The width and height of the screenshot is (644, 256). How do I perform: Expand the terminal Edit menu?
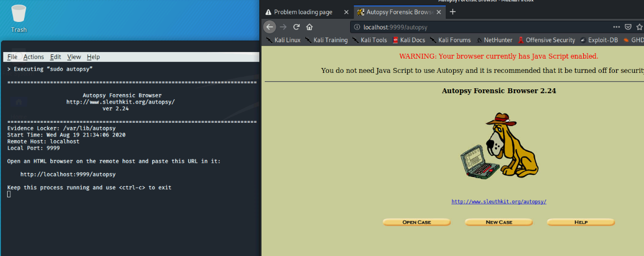(55, 57)
